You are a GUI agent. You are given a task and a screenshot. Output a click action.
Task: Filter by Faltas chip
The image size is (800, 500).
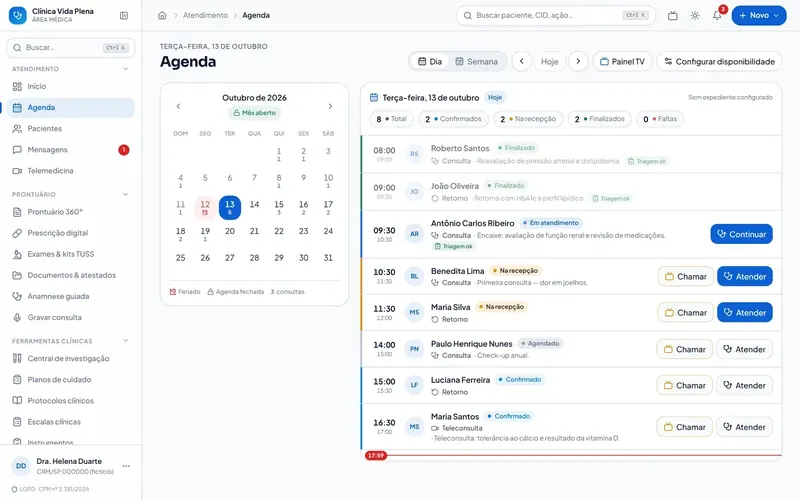click(660, 119)
